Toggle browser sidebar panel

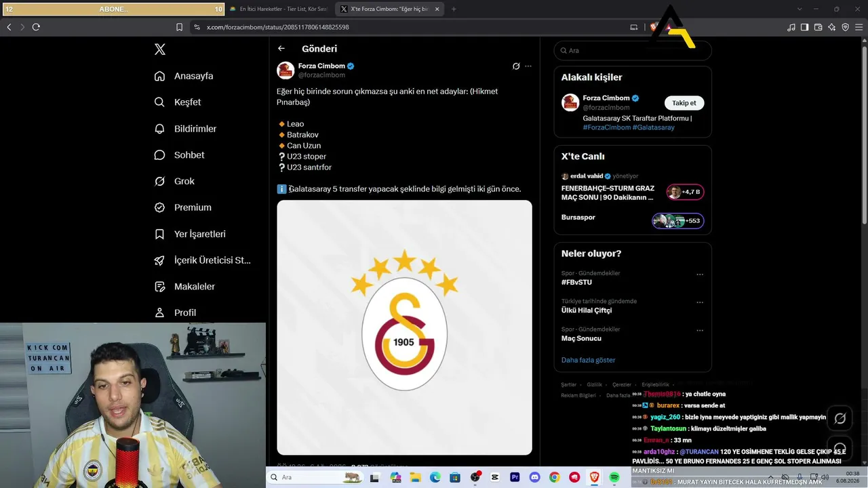pyautogui.click(x=804, y=27)
